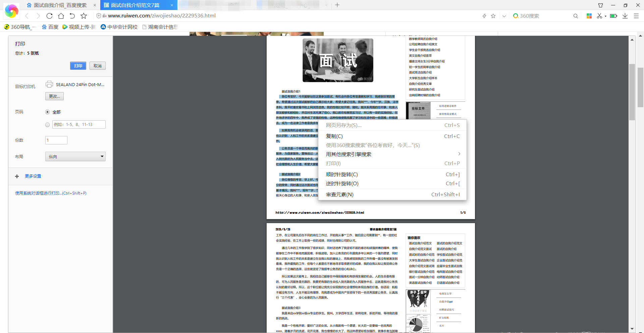Open the 中华会计网校 bookmark
The image size is (644, 333).
point(119,27)
